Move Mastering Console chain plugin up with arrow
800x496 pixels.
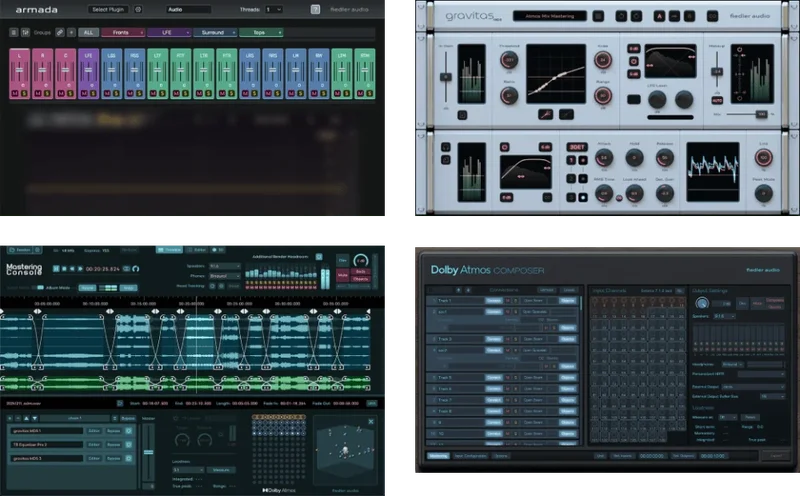(27, 418)
